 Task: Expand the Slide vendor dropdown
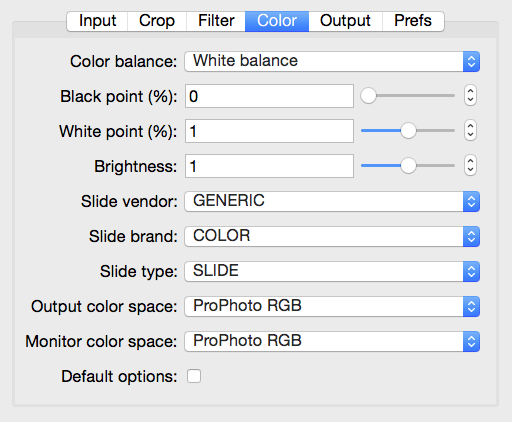point(332,201)
